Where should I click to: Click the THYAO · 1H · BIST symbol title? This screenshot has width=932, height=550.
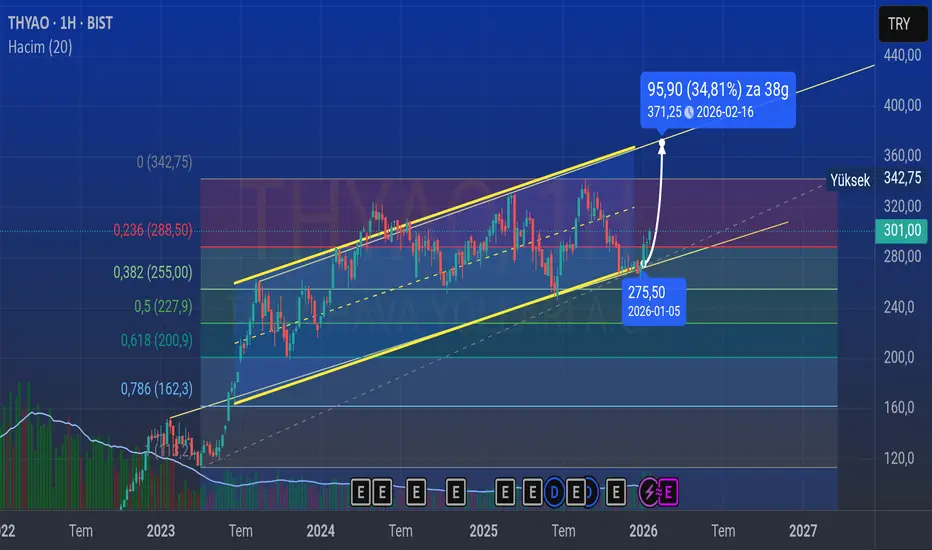60,23
